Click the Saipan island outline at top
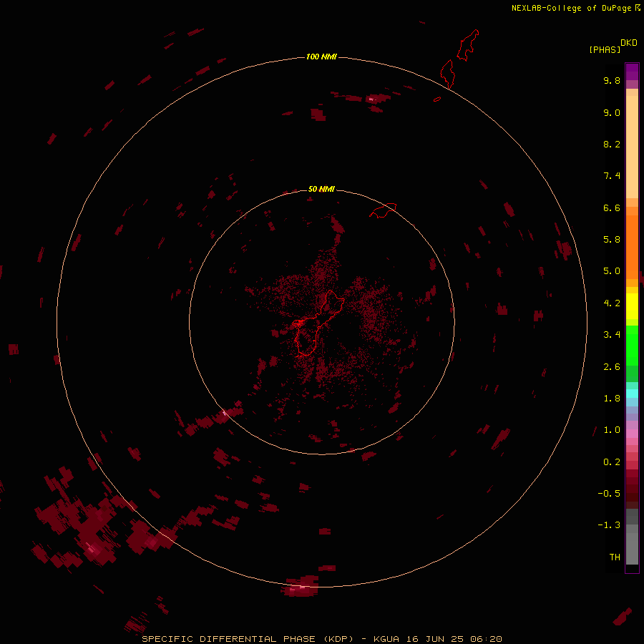 click(x=468, y=45)
